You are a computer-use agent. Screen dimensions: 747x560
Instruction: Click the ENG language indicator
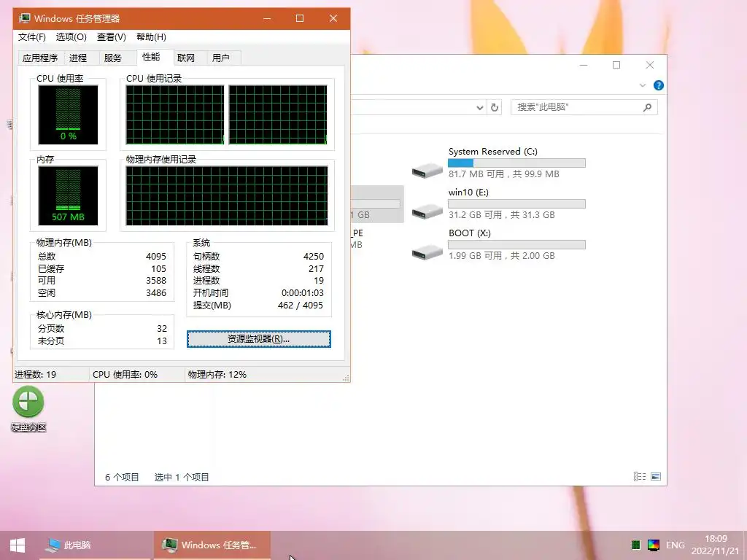[x=675, y=545]
